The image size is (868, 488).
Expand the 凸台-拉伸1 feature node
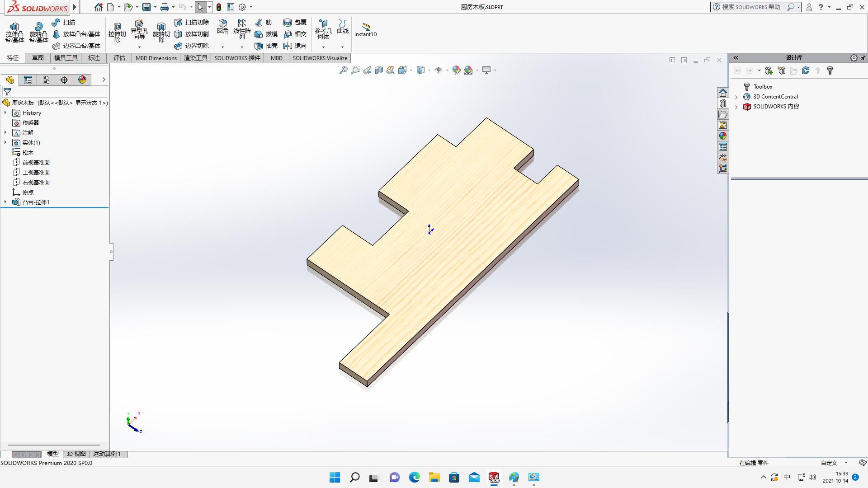(x=5, y=202)
